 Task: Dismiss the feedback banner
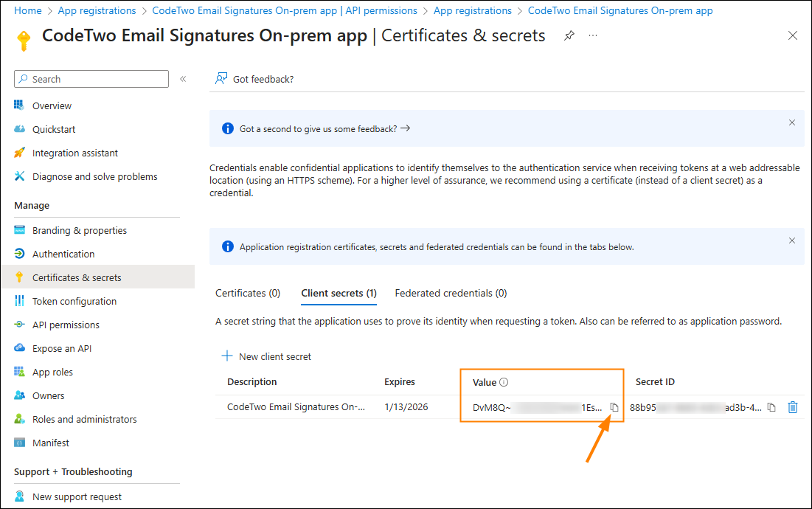point(792,122)
